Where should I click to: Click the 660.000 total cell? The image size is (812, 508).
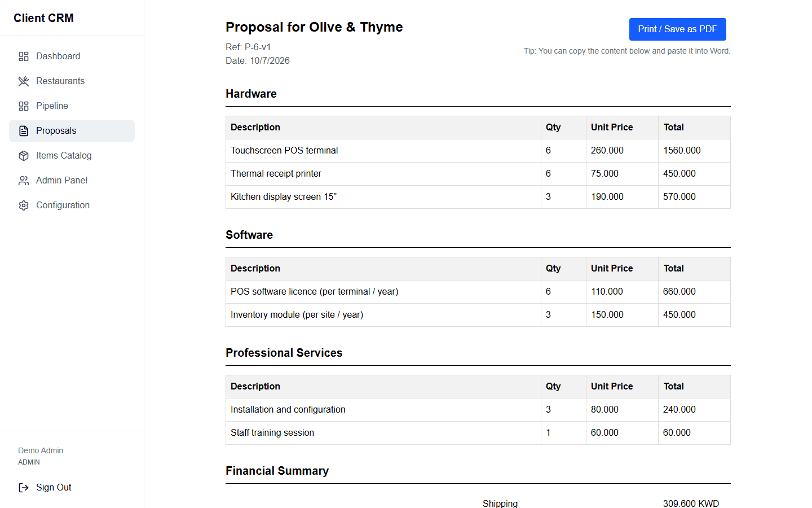point(694,292)
